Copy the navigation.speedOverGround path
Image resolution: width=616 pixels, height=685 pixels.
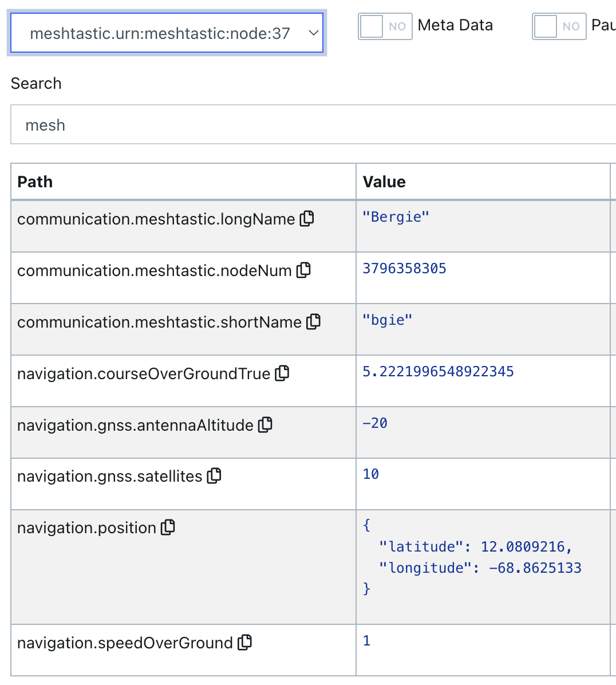point(245,642)
